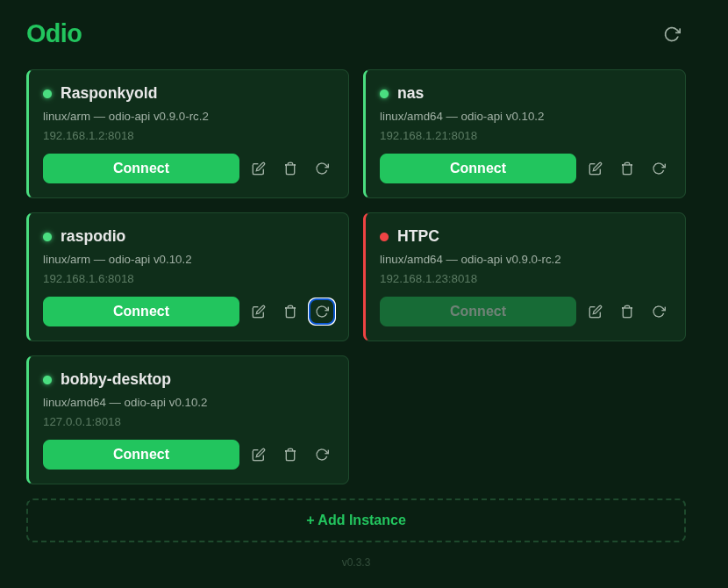Edit the Rasponkyold instance
The image size is (728, 588).
(258, 168)
